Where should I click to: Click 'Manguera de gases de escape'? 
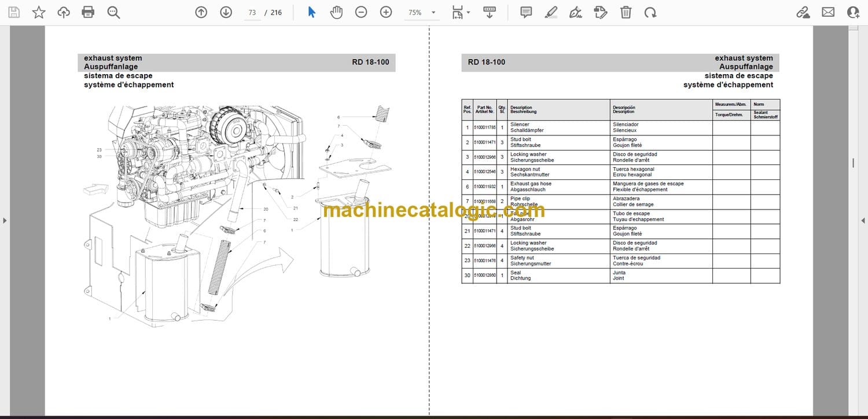[x=648, y=184]
